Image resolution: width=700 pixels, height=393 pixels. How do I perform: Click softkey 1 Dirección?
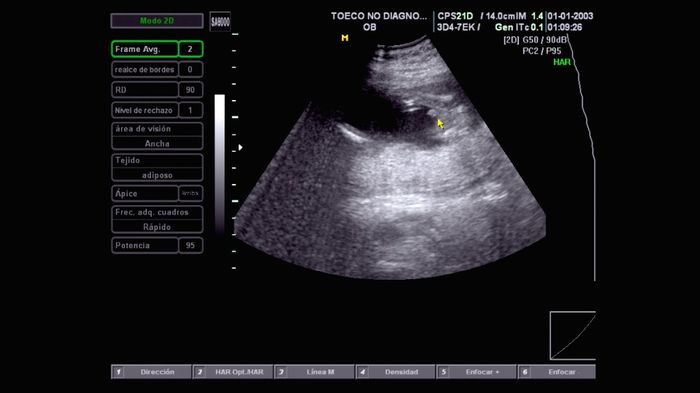click(x=151, y=372)
